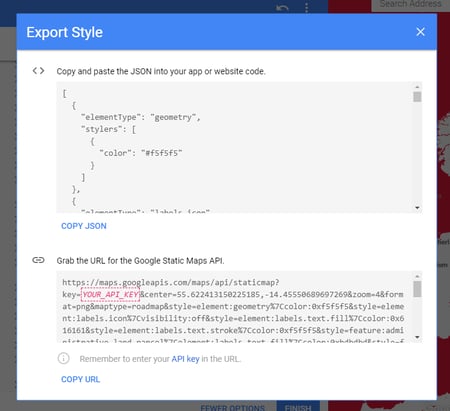The width and height of the screenshot is (450, 411).
Task: Click the 'Copy and paste the JSON' instruction text
Action: (x=161, y=71)
